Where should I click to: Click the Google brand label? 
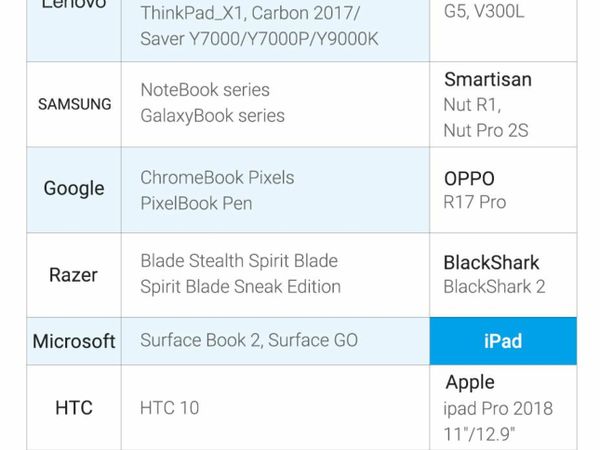tap(74, 188)
